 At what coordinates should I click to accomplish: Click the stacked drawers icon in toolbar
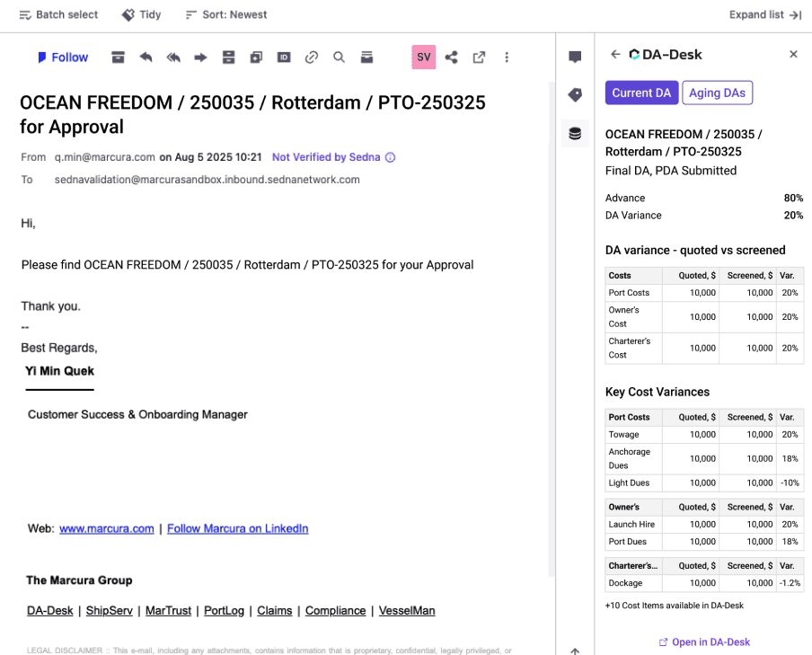(x=228, y=57)
